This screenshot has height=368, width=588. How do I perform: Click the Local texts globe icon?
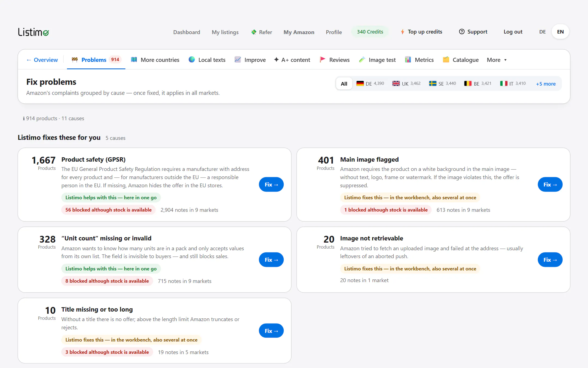click(192, 60)
